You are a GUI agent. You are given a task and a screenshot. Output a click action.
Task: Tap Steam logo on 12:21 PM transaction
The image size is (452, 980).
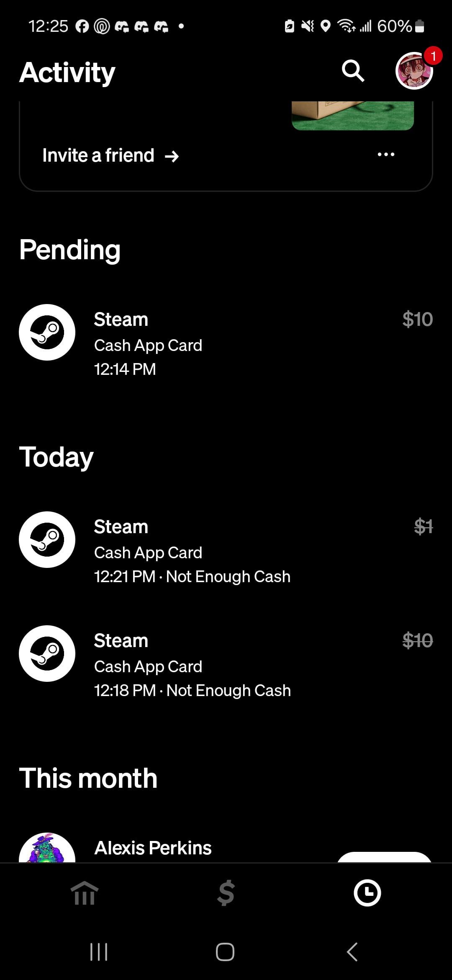click(47, 539)
